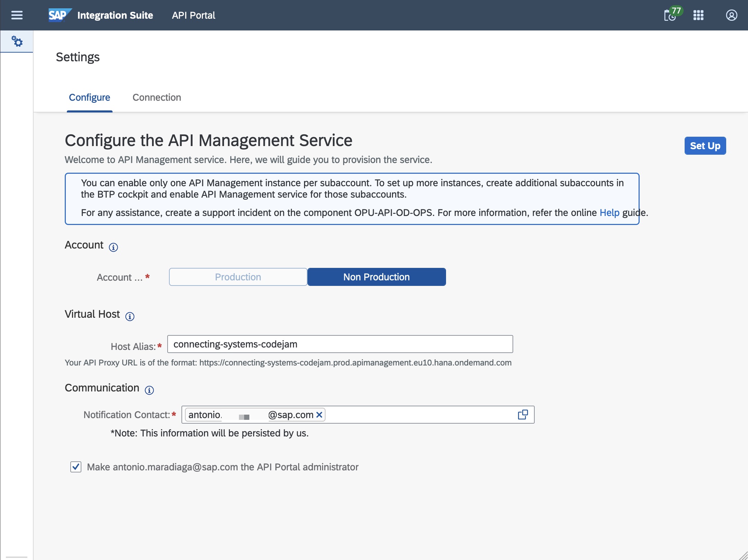This screenshot has width=748, height=560.
Task: Click the user profile icon
Action: pyautogui.click(x=731, y=15)
